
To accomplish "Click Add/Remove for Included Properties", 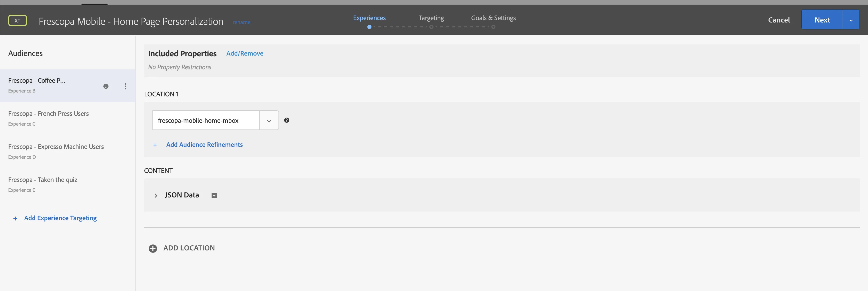I will coord(245,53).
